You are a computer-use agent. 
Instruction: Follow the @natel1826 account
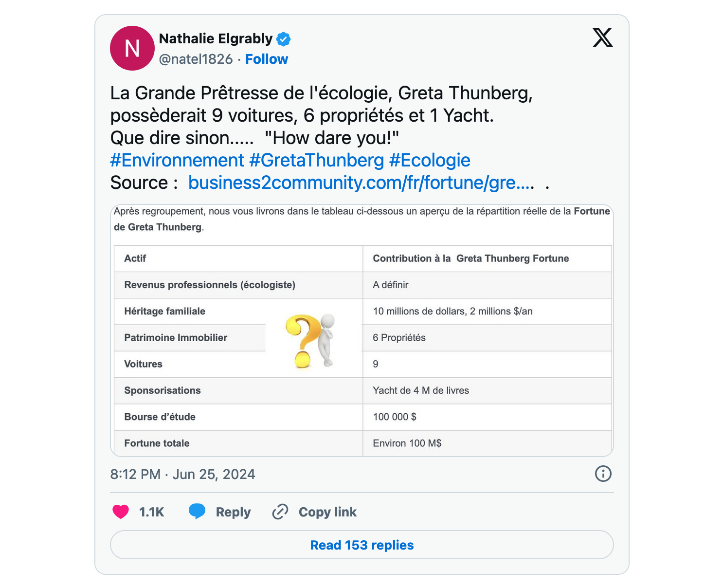point(267,59)
